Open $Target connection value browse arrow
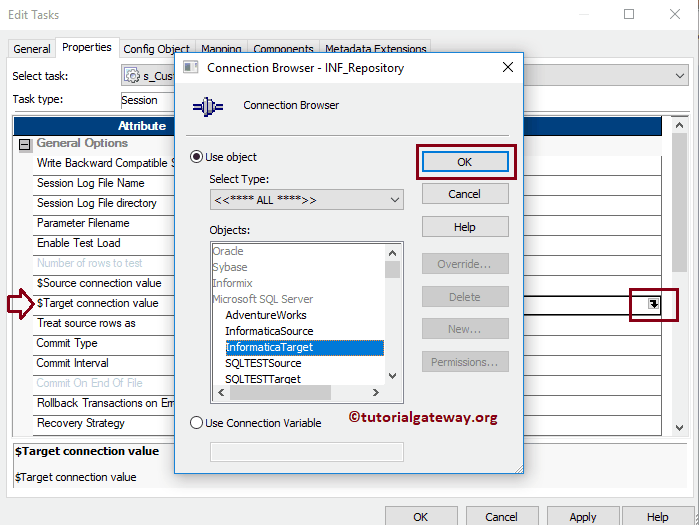This screenshot has height=525, width=699. tap(654, 304)
